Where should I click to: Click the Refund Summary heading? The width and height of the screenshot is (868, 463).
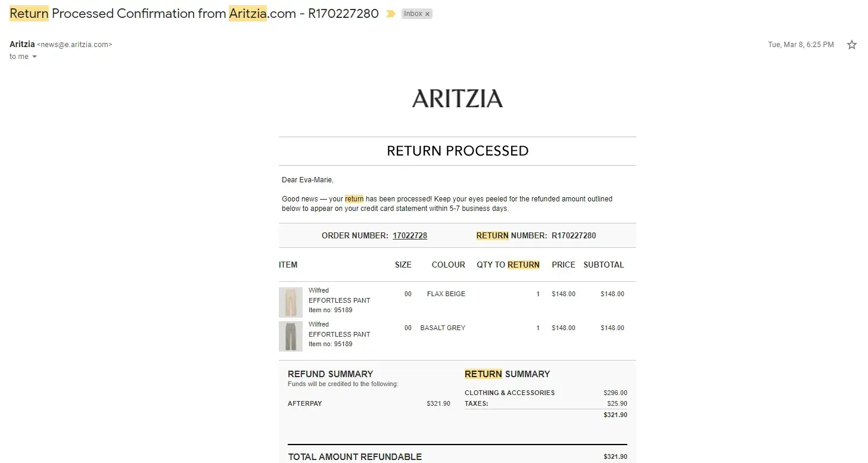click(330, 374)
